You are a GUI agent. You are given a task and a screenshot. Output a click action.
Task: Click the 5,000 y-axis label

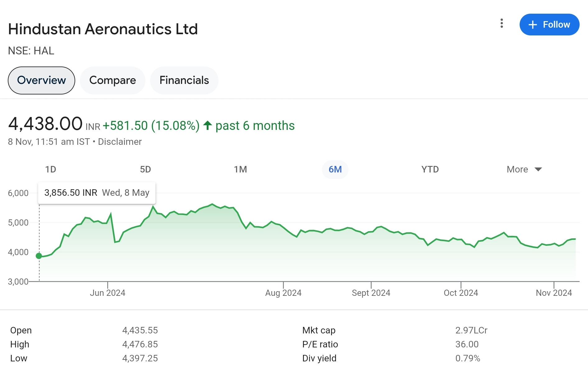(18, 222)
